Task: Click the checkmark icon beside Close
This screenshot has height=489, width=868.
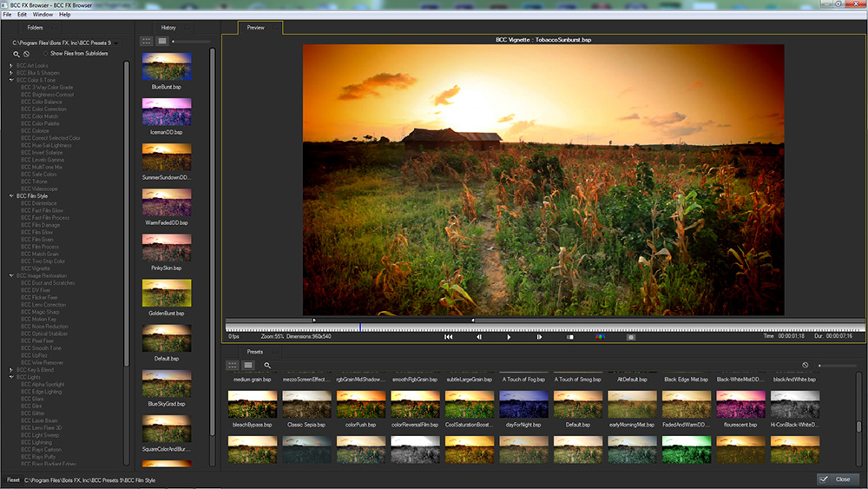Action: 824,479
